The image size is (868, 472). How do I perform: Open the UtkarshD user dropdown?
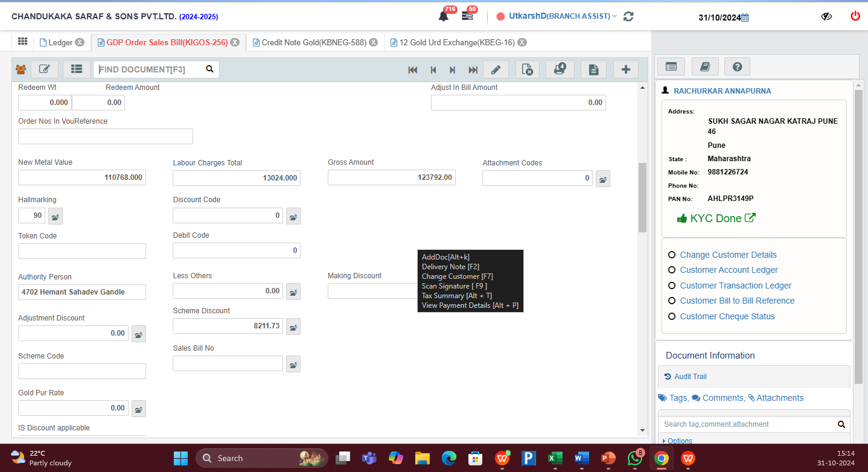563,16
